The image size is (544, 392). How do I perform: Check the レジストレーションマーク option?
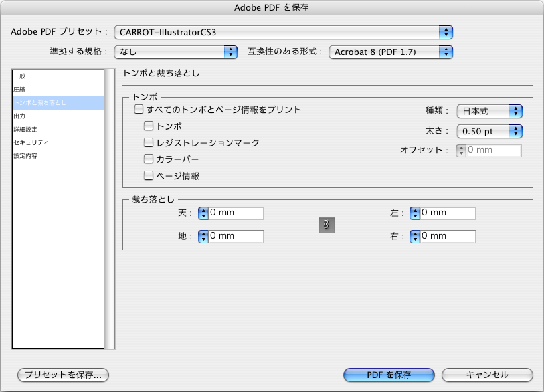coord(147,142)
